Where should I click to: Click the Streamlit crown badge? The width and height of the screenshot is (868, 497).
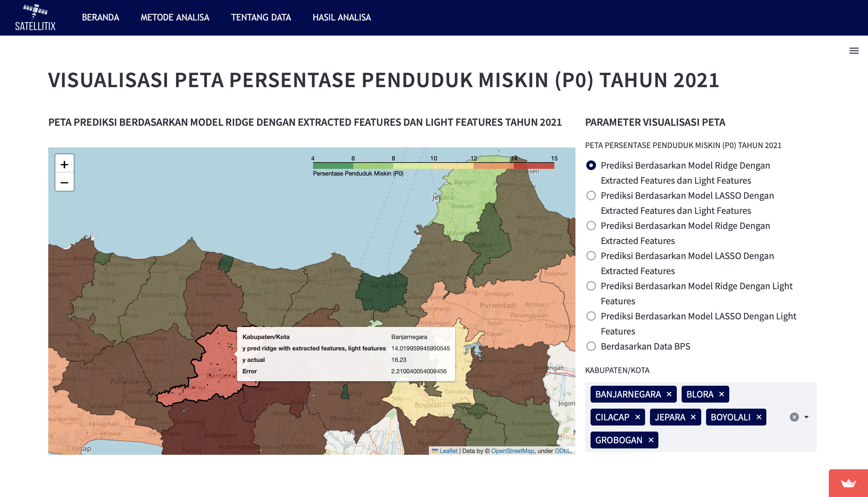click(848, 483)
